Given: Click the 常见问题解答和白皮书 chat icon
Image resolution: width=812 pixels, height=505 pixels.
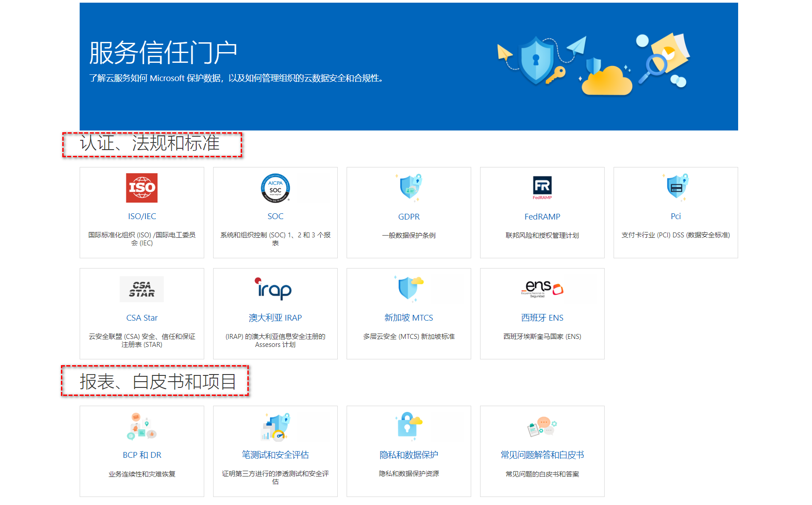Looking at the screenshot, I should click(x=542, y=427).
